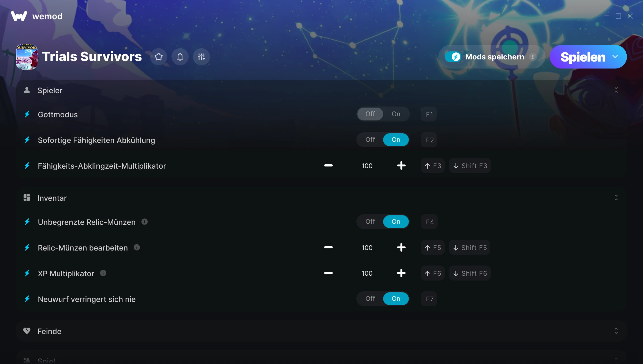Click the WeMod logo icon
This screenshot has width=643, height=364.
pos(19,16)
